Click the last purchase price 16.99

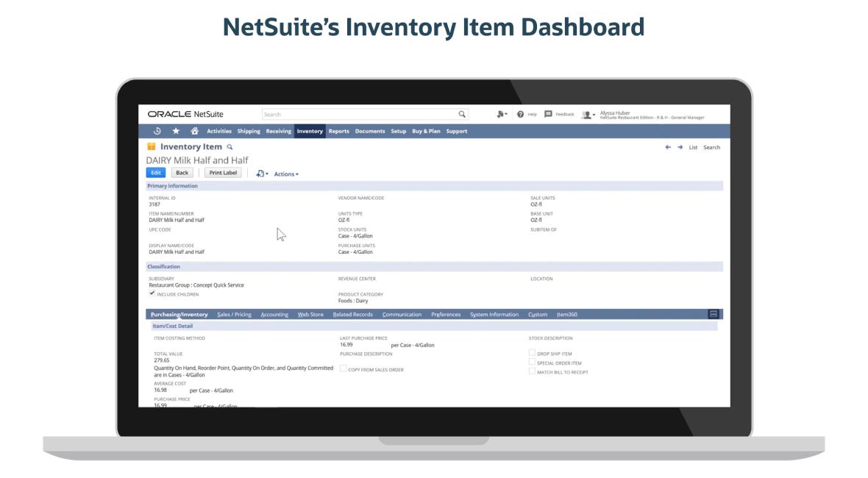click(346, 345)
